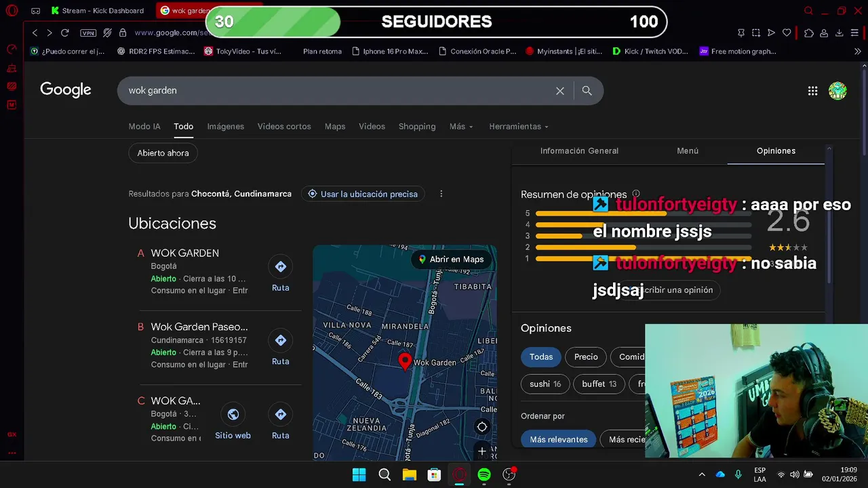Image resolution: width=868 pixels, height=488 pixels.
Task: Go forward with the browser forward arrow
Action: [50, 33]
